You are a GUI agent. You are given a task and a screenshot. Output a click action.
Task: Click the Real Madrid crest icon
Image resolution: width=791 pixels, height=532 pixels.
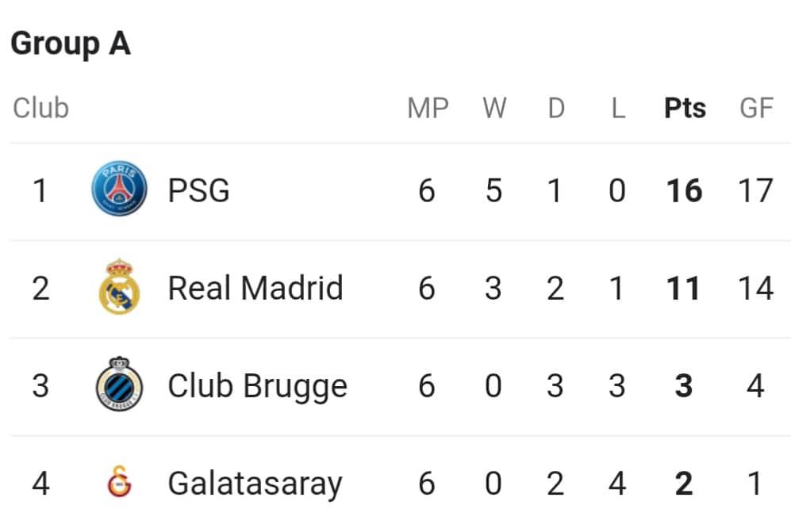coord(119,286)
